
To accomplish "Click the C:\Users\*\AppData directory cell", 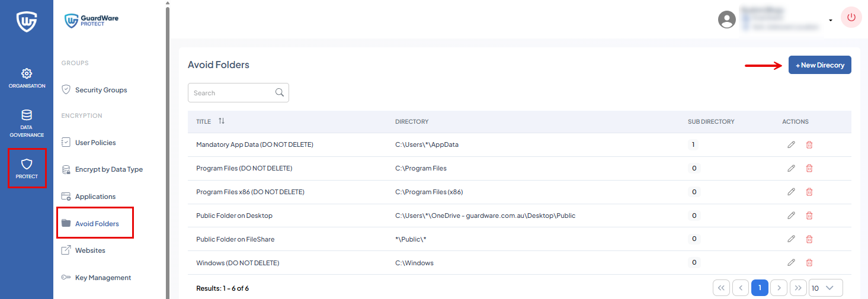I will tap(427, 144).
